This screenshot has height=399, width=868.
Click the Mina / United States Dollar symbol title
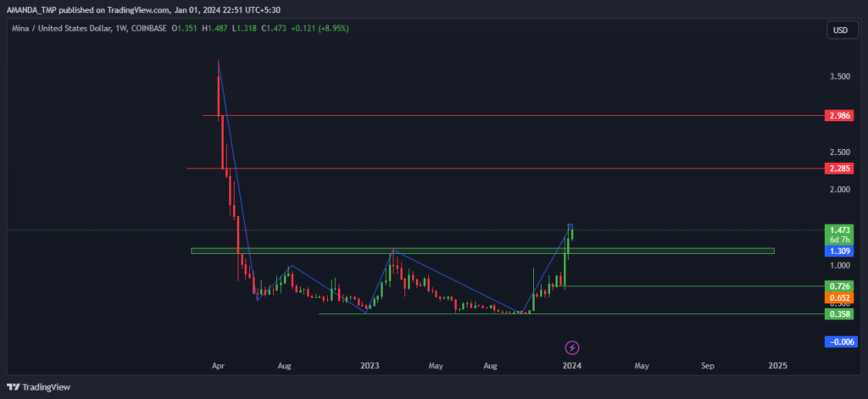point(63,28)
